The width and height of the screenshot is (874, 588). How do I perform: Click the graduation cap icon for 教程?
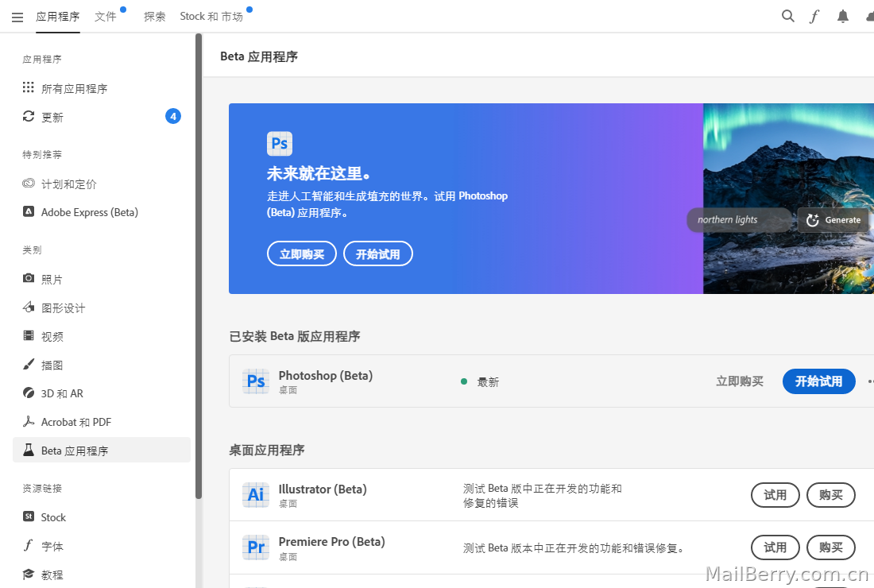[x=28, y=574]
